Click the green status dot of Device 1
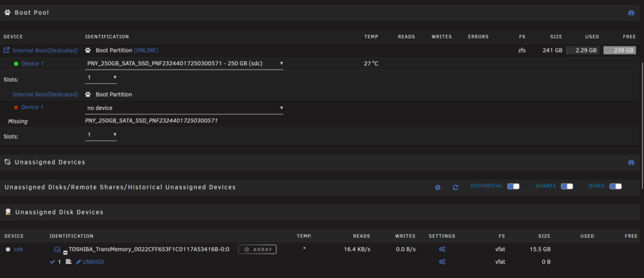Screen dimensions: 644x278 16,64
